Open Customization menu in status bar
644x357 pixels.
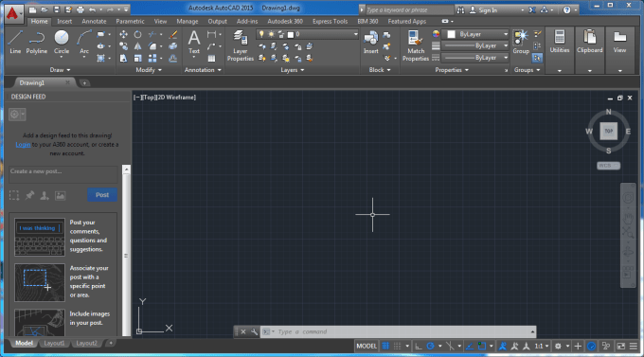point(634,347)
